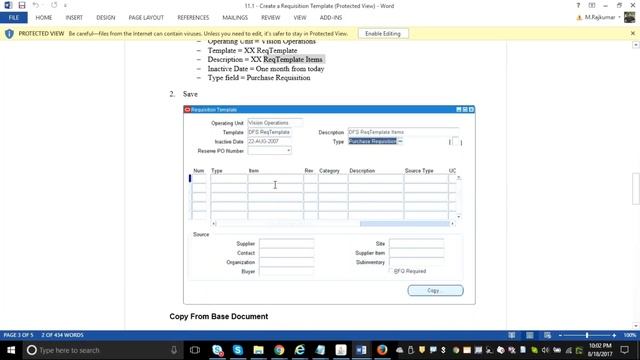Click the volume speaker tray icon
The width and height of the screenshot is (640, 360).
[x=546, y=350]
